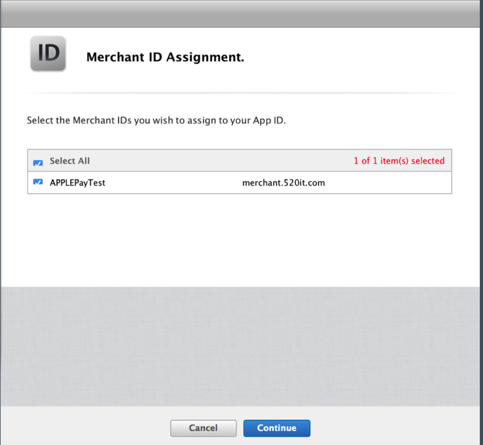Click the ID icon beside the title
This screenshot has width=483, height=445.
tap(48, 53)
